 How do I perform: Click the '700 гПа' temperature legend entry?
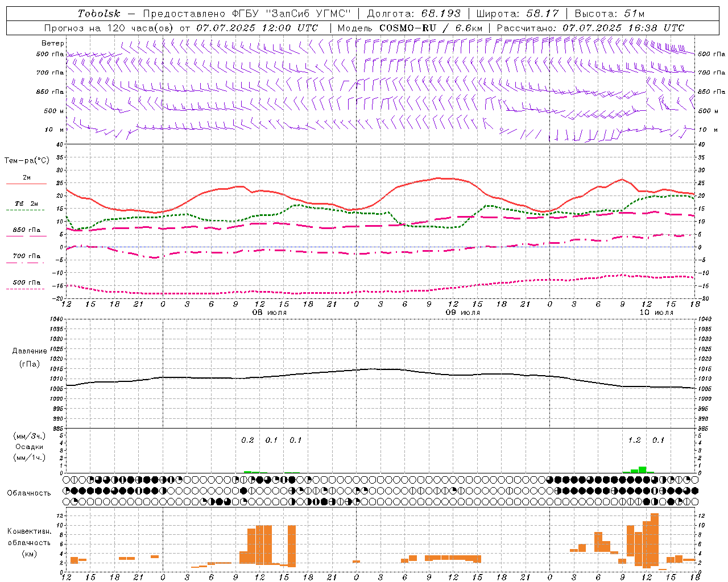tap(27, 256)
